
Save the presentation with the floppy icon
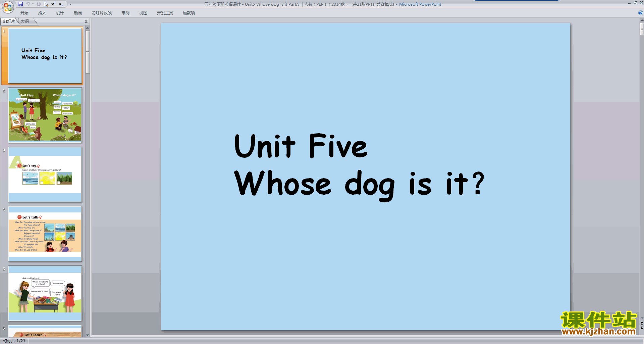tap(20, 4)
